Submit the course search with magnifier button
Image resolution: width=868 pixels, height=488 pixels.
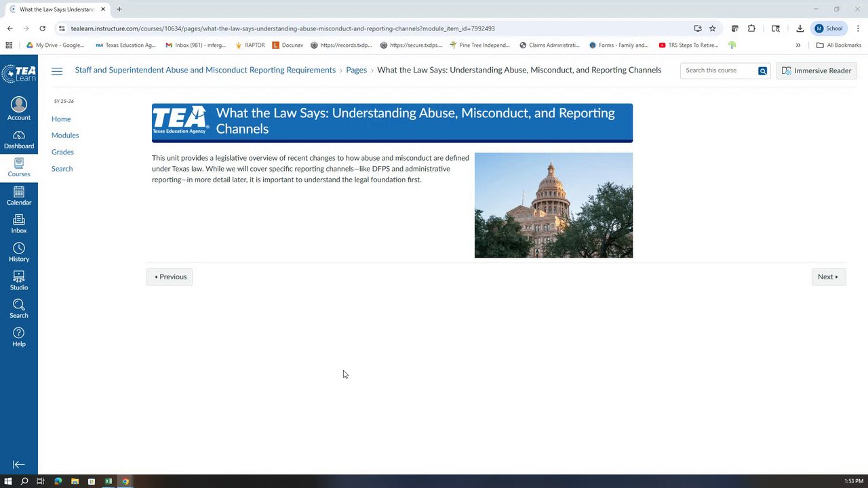(763, 70)
